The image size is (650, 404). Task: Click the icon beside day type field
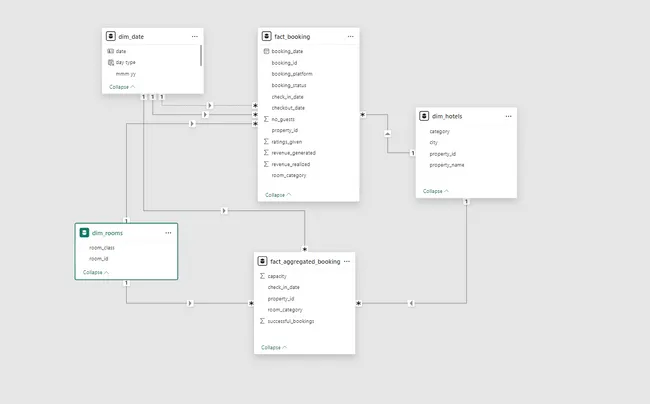(111, 63)
